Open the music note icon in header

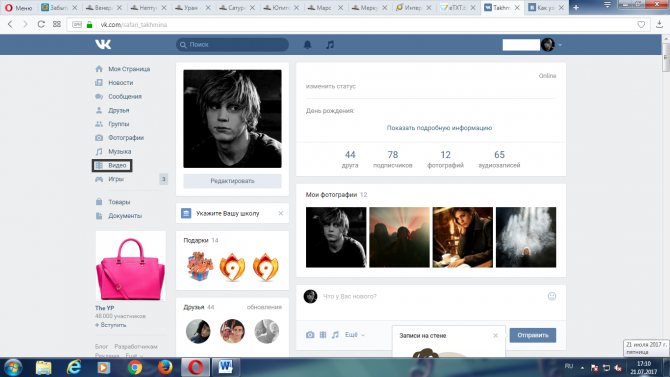[x=330, y=44]
